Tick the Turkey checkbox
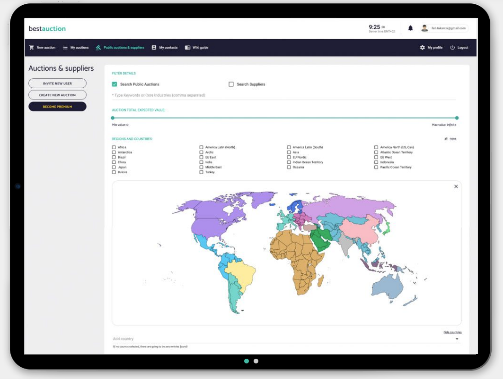Viewport: 503px width, 379px height. (201, 172)
